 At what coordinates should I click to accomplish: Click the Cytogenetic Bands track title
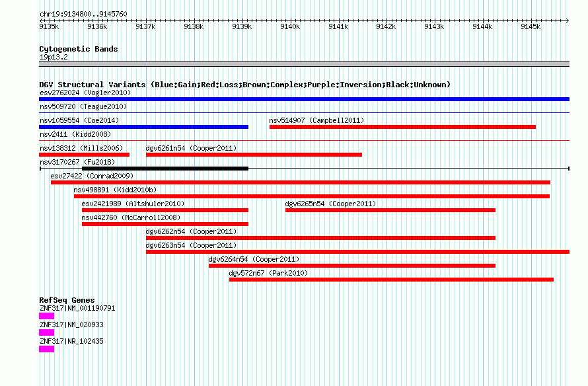(x=79, y=49)
